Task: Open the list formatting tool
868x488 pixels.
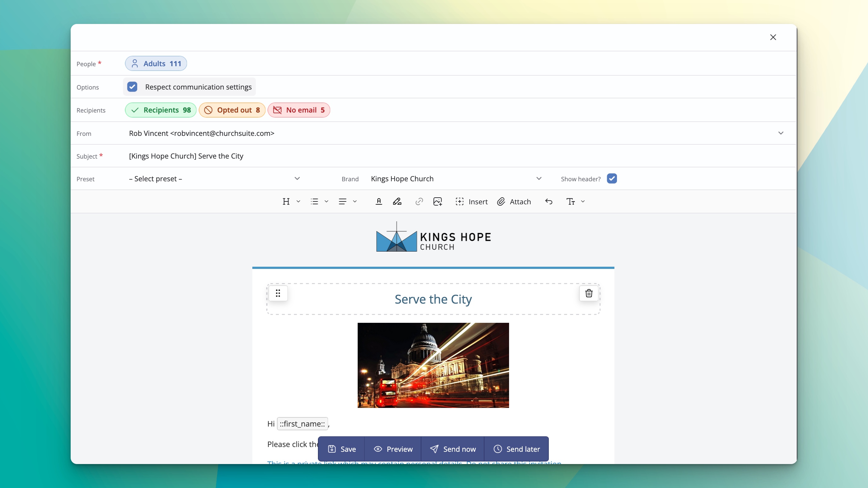Action: (x=314, y=201)
